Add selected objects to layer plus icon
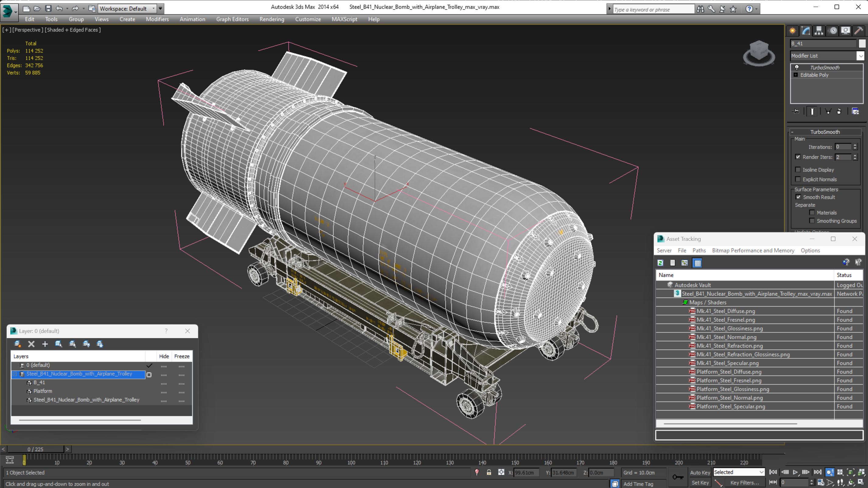868x488 pixels. pyautogui.click(x=45, y=344)
